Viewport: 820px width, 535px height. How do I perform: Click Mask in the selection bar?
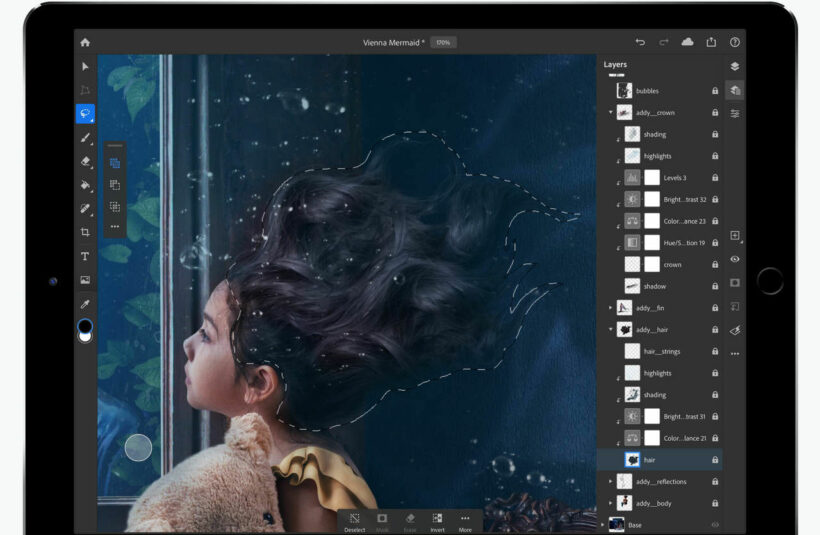tap(382, 522)
